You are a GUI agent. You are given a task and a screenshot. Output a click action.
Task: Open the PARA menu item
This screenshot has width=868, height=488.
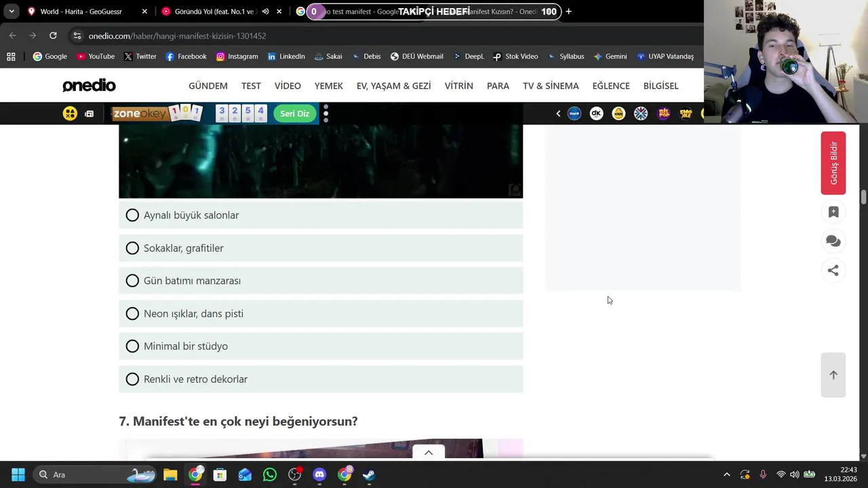(498, 85)
